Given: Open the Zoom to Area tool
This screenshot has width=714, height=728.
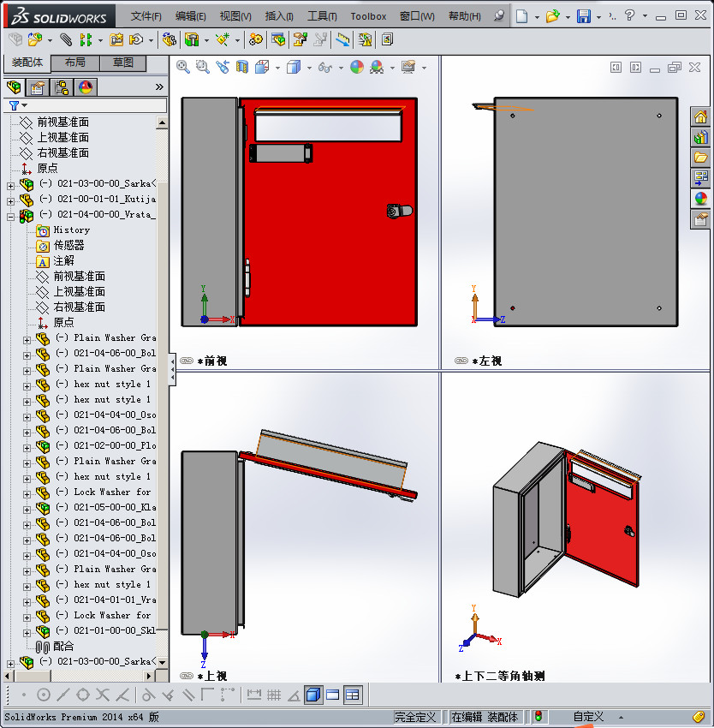Looking at the screenshot, I should coord(202,67).
